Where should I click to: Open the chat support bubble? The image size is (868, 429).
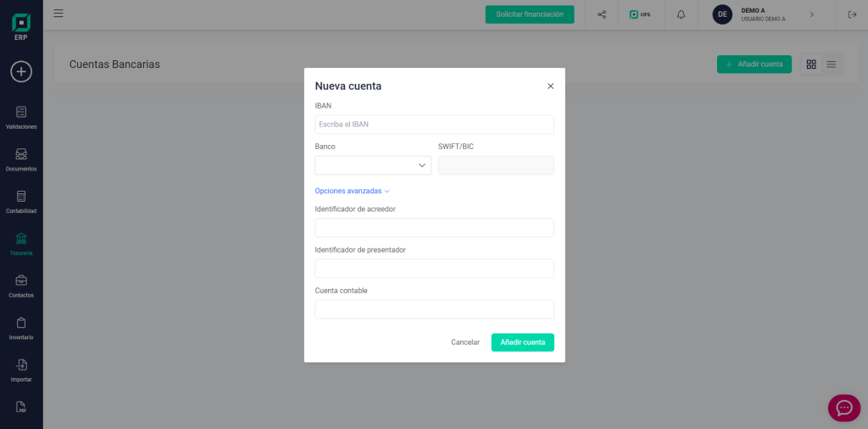843,408
